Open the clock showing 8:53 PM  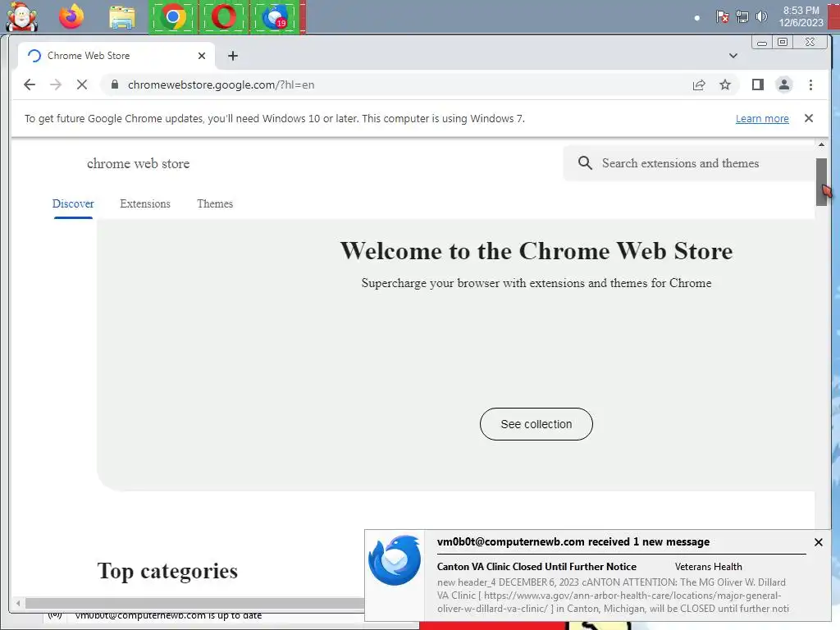pos(801,16)
